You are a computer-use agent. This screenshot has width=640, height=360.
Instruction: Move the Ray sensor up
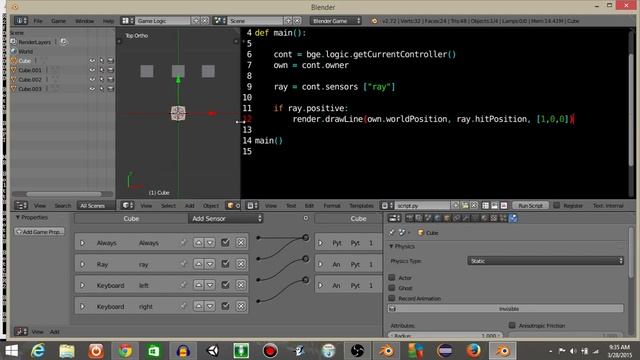tap(198, 264)
